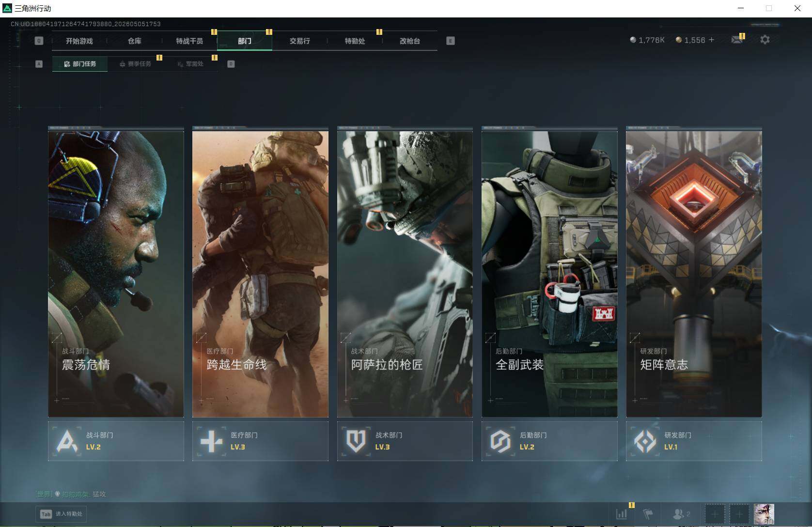Click the 1,556 gold coin balance

click(690, 40)
